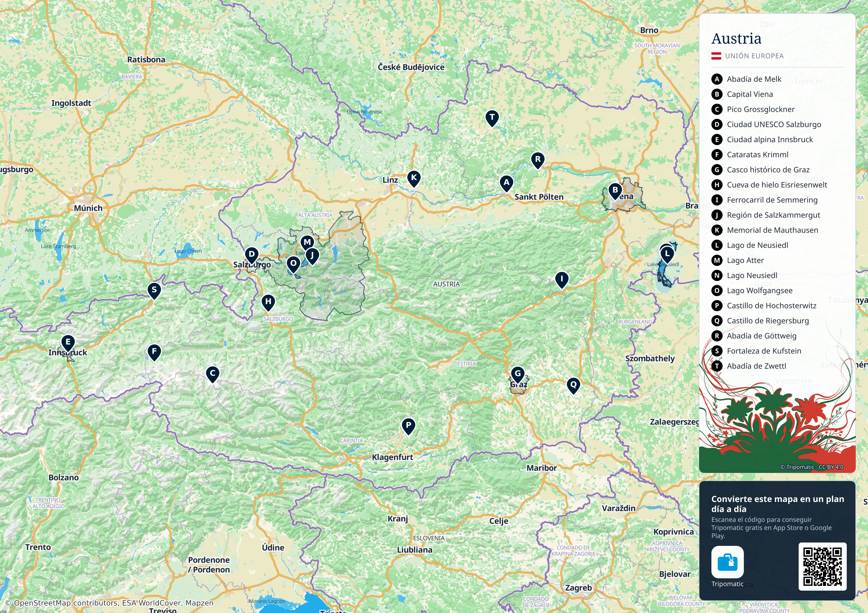Select map pin M at Lago Atter
Viewport: 868px width, 613px height.
coord(307,243)
